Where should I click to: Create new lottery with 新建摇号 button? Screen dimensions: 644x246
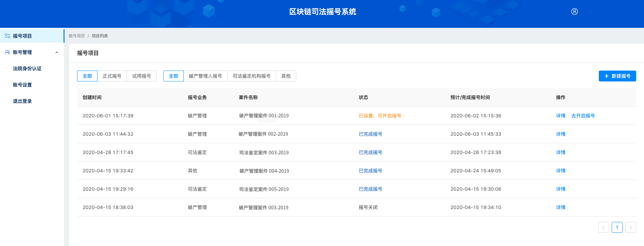pos(617,76)
